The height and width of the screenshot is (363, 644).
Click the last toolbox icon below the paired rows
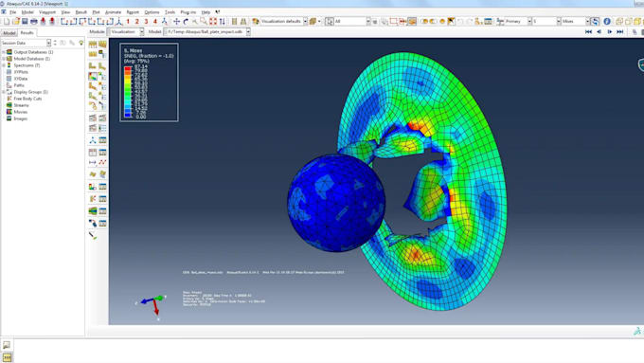93,236
